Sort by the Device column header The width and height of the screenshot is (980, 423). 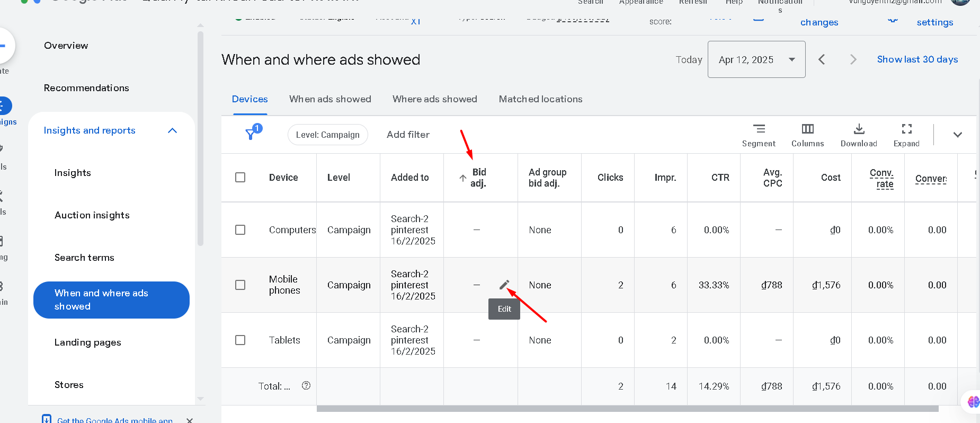283,178
